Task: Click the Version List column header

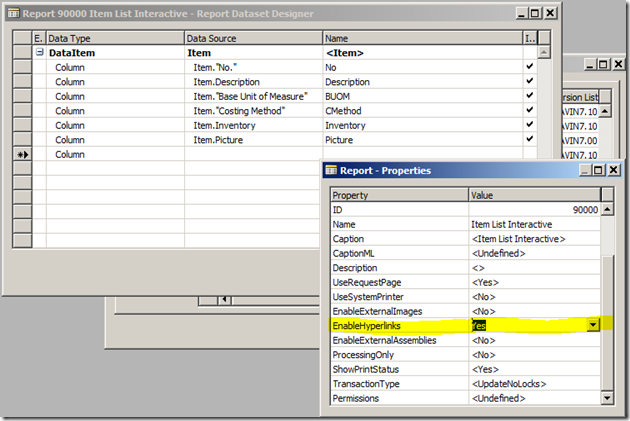Action: point(581,97)
